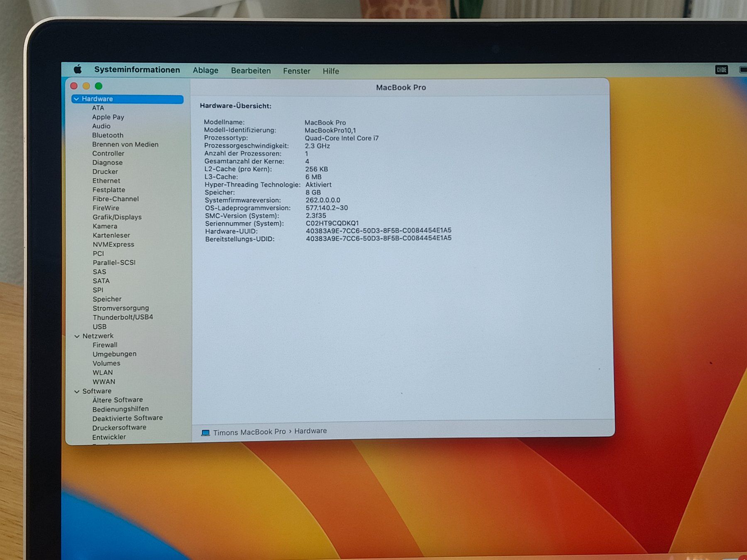Select SPI in the sidebar
This screenshot has height=560, width=747.
point(98,290)
